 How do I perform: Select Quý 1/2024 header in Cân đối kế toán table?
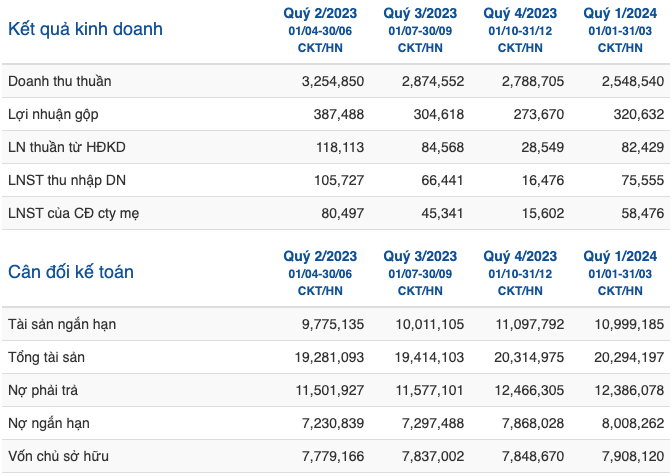[620, 257]
